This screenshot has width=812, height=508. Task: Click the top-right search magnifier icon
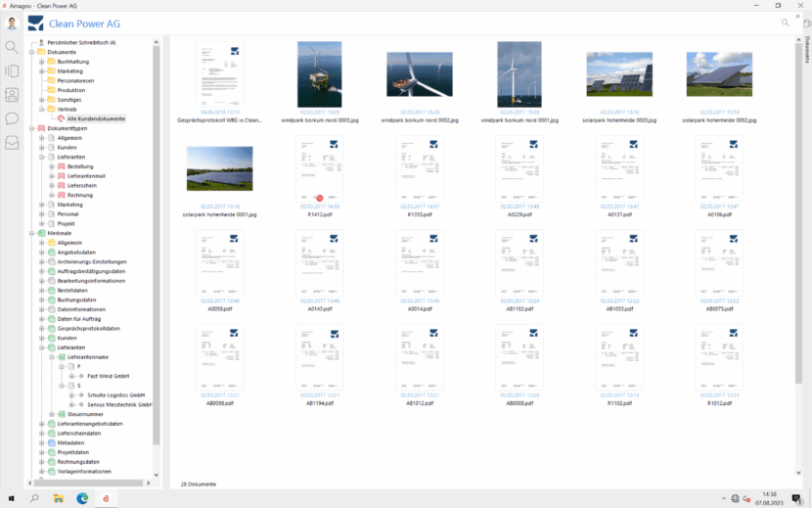[x=785, y=23]
